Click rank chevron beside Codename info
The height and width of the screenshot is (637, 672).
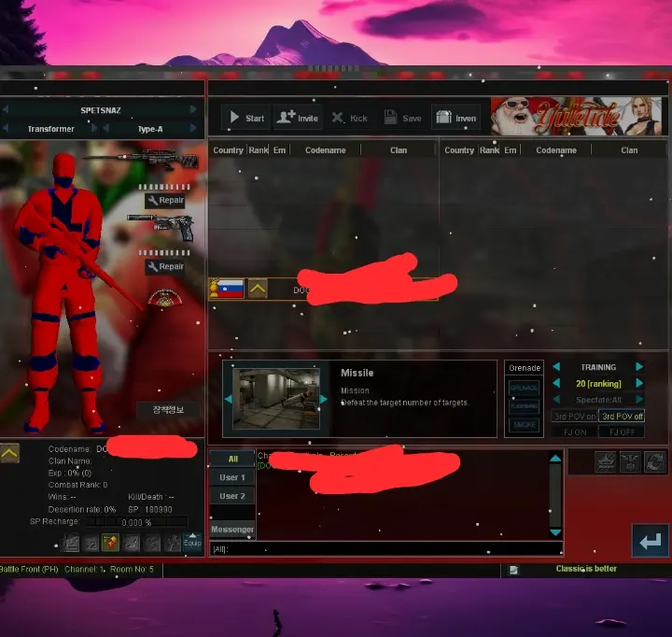(x=9, y=453)
